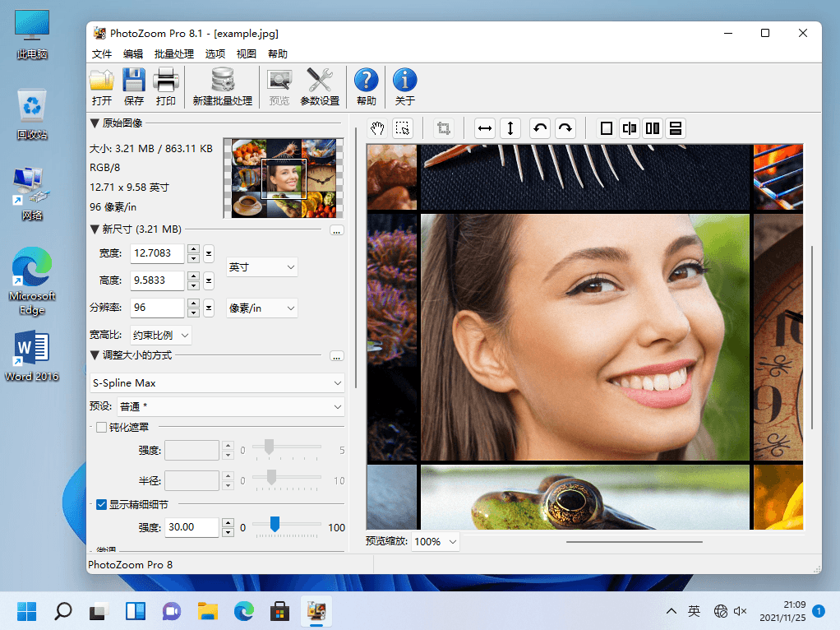Switch to side-by-side vertical split view
This screenshot has width=840, height=630.
coord(653,128)
